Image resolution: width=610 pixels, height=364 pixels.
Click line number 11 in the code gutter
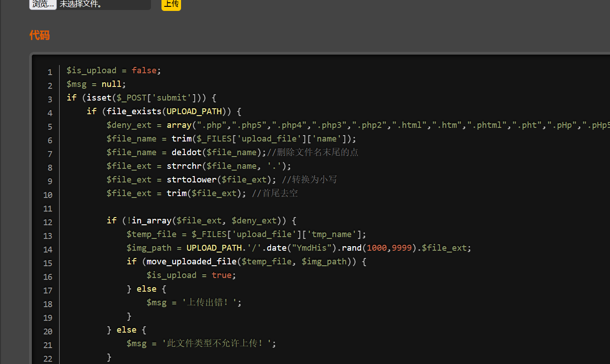48,208
